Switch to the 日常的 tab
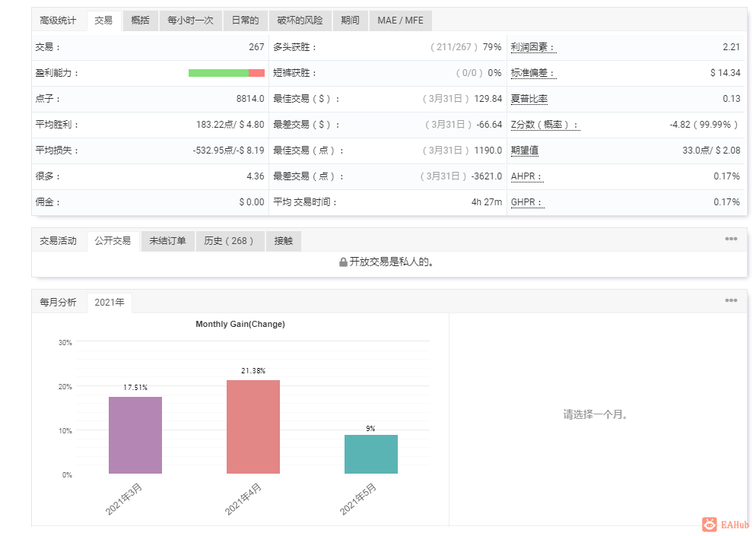The image size is (756, 536). [x=246, y=21]
